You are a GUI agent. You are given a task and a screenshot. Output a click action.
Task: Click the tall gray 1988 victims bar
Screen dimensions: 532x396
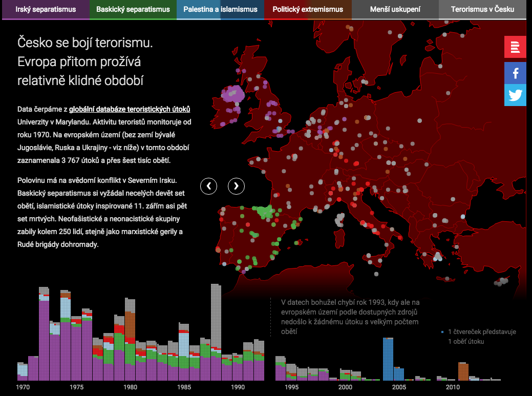pos(216,316)
